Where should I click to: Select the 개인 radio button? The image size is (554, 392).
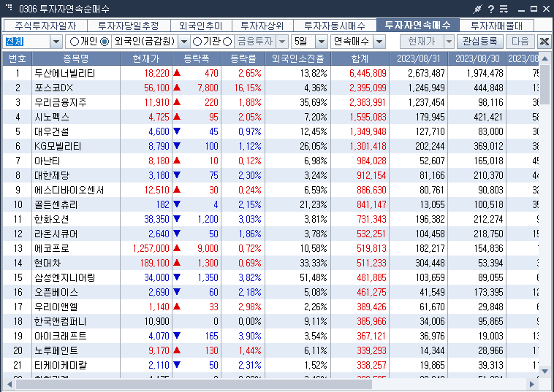[75, 42]
